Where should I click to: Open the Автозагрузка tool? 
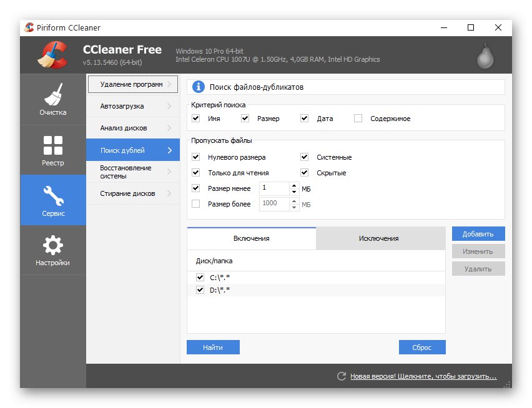click(x=133, y=106)
